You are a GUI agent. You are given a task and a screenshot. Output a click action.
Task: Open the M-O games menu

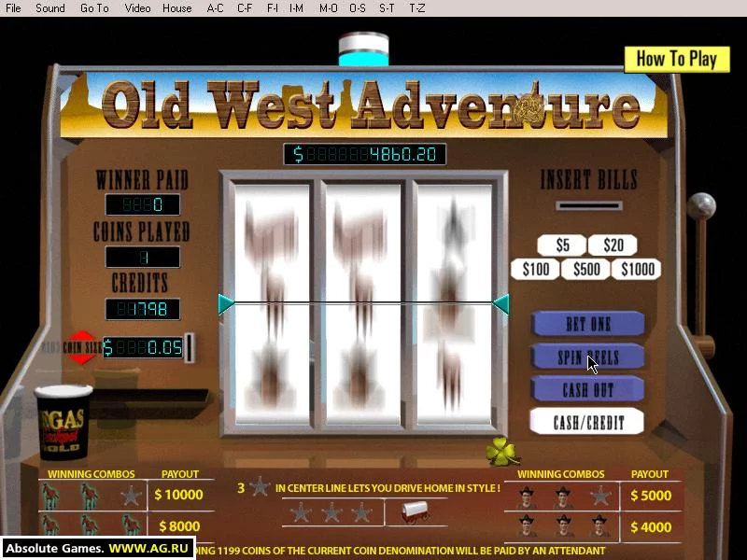[x=329, y=8]
